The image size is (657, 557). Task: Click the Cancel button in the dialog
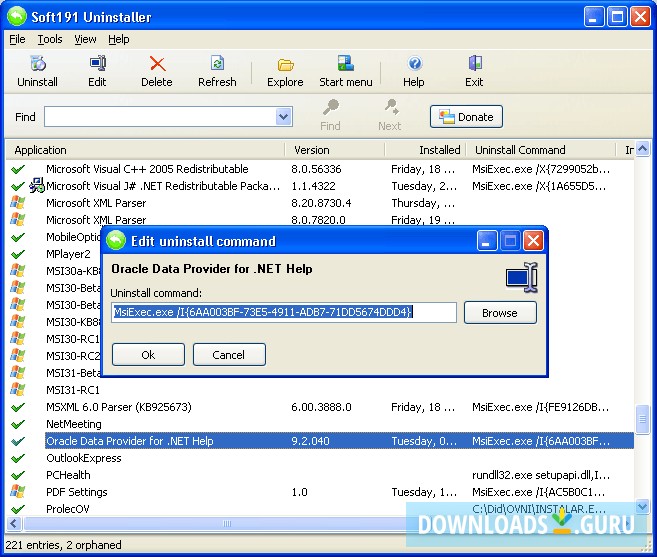click(x=229, y=355)
